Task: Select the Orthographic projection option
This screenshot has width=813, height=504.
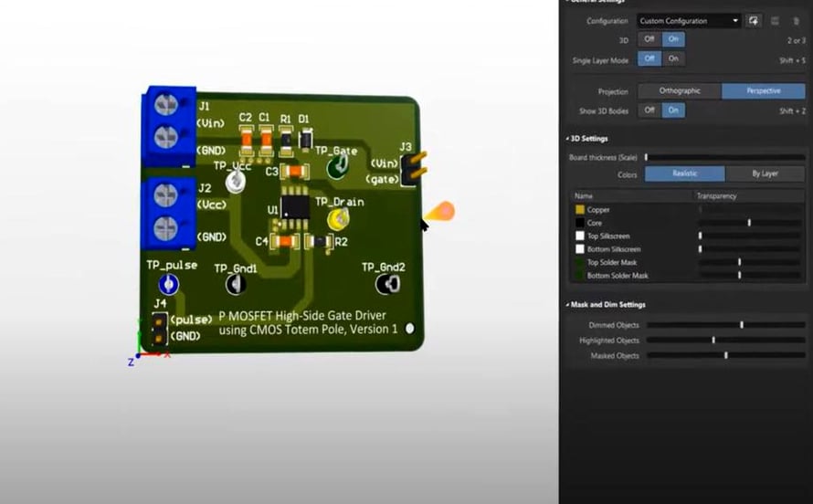Action: pos(680,91)
